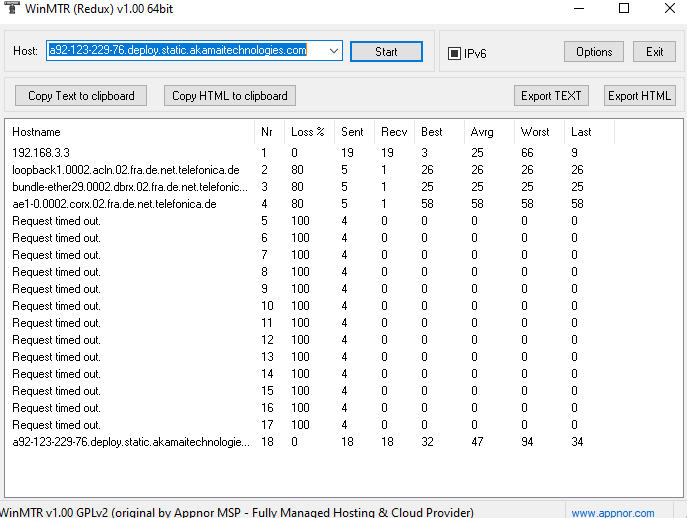Image resolution: width=687 pixels, height=518 pixels.
Task: Click Worst value 94 in hop 18
Action: coord(527,442)
